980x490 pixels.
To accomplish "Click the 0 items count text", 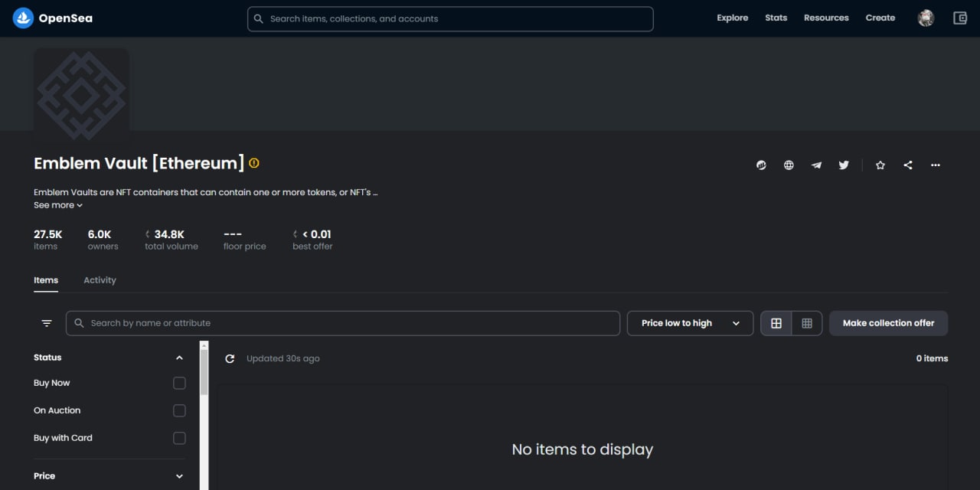I will click(932, 358).
